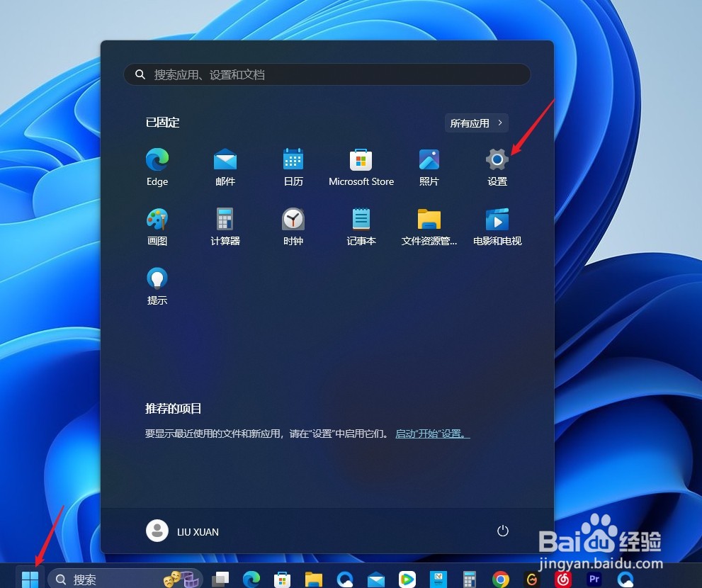Follow the 启动"开始"设置 link

tap(433, 434)
